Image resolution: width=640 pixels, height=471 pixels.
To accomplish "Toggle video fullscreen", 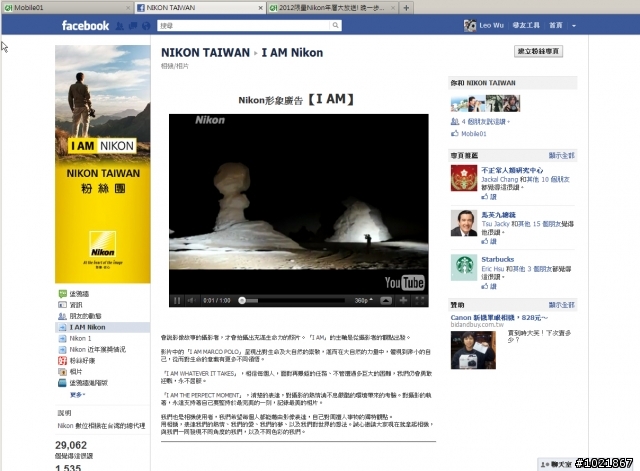I will (x=420, y=300).
